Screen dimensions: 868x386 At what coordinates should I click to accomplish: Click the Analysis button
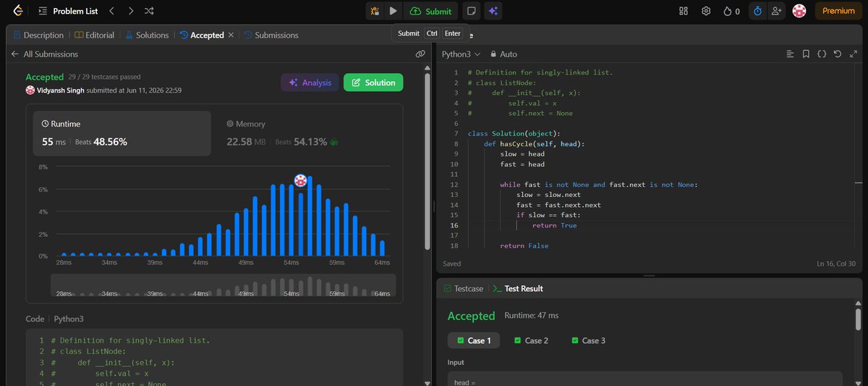click(x=310, y=83)
